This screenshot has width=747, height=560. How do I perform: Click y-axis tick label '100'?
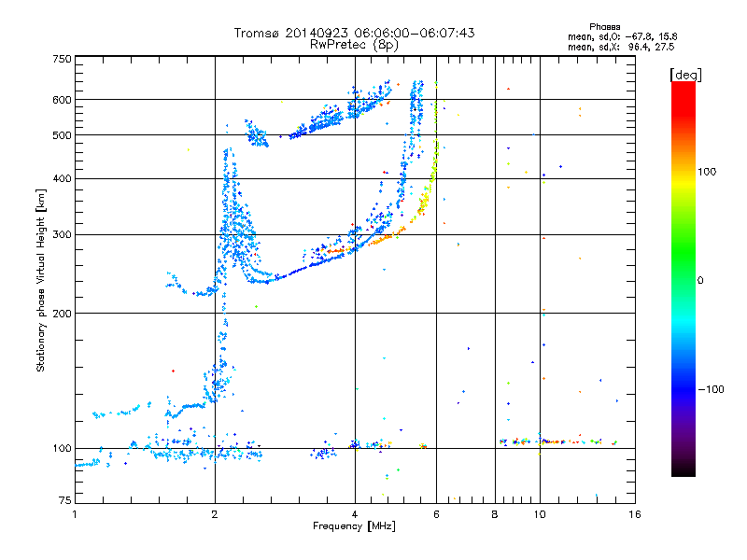click(62, 448)
